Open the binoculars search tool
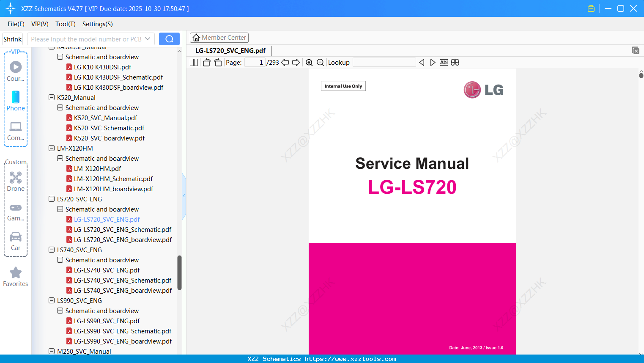Viewport: 644px width, 363px height. click(455, 62)
